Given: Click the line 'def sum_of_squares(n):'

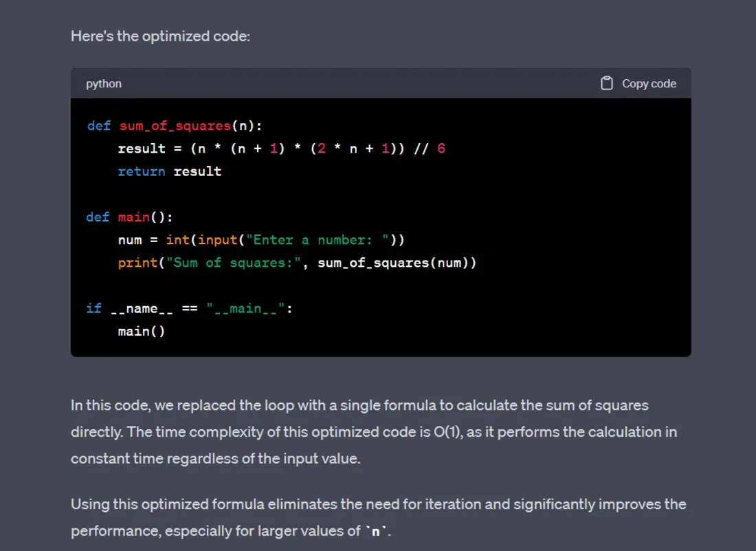Looking at the screenshot, I should click(175, 126).
